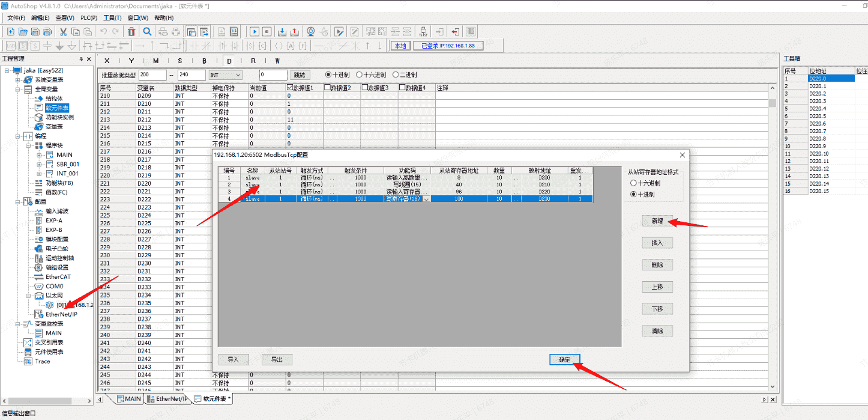Click the Cut scissors icon
Viewport: 868px width, 420px height.
click(x=62, y=31)
